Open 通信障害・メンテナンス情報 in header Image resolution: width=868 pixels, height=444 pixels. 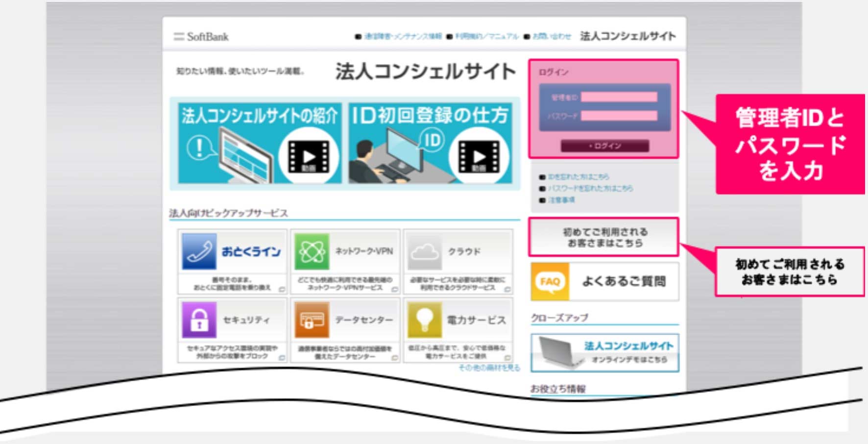[403, 36]
